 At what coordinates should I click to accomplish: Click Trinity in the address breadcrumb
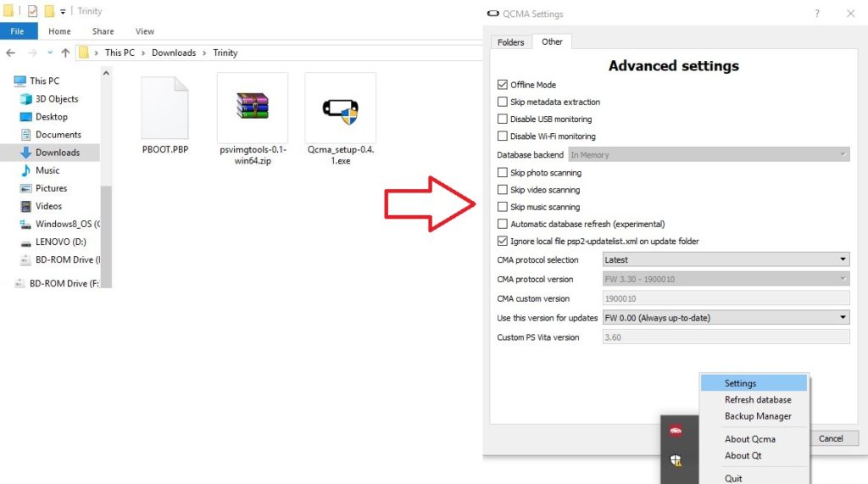tap(225, 53)
